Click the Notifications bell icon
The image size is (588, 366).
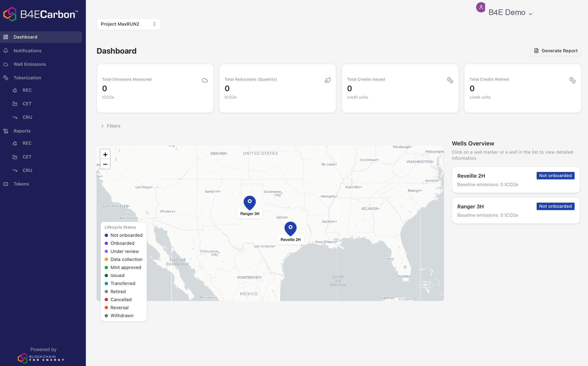point(6,51)
